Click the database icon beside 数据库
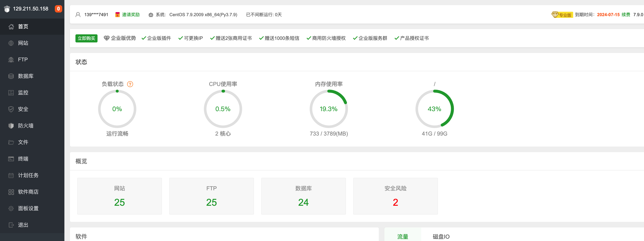Image resolution: width=644 pixels, height=241 pixels. pos(11,76)
